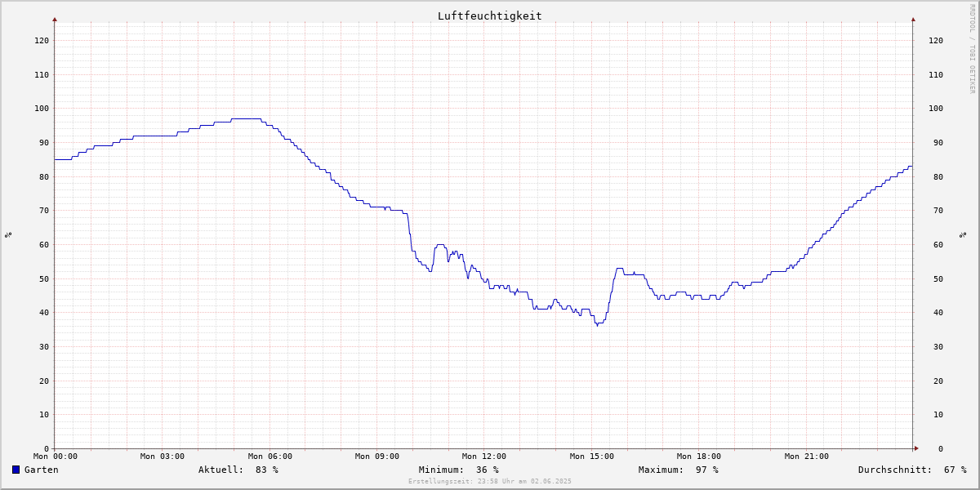Click the "Mon 18:00" time axis label

click(699, 457)
